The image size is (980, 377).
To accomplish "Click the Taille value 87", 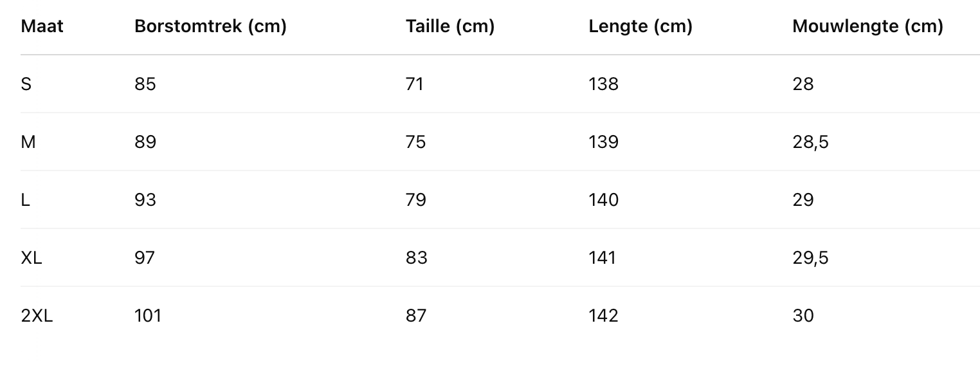I will pos(416,316).
